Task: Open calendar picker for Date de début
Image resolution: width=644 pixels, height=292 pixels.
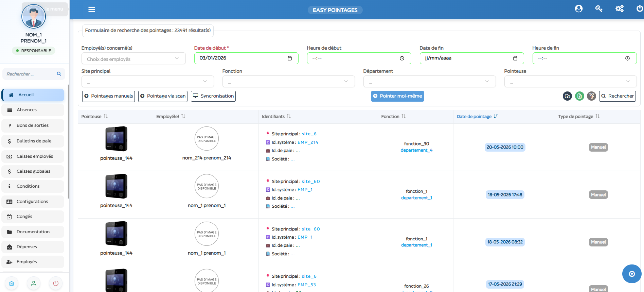Action: [x=290, y=58]
